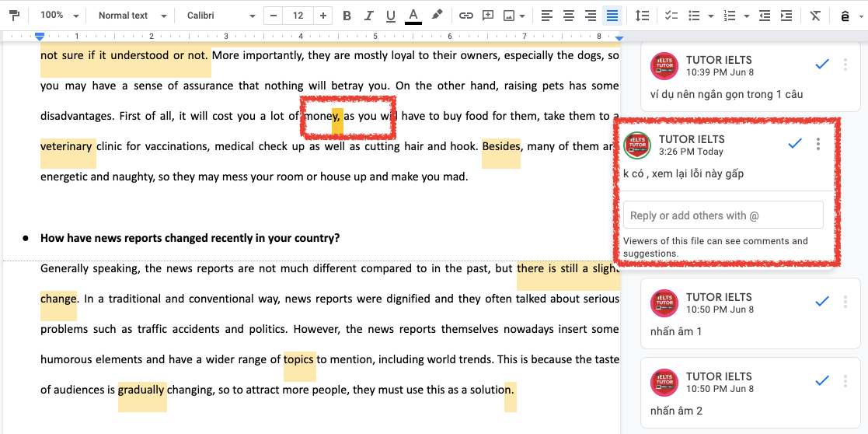Open the Normal text style dropdown
The width and height of the screenshot is (868, 434).
point(132,16)
